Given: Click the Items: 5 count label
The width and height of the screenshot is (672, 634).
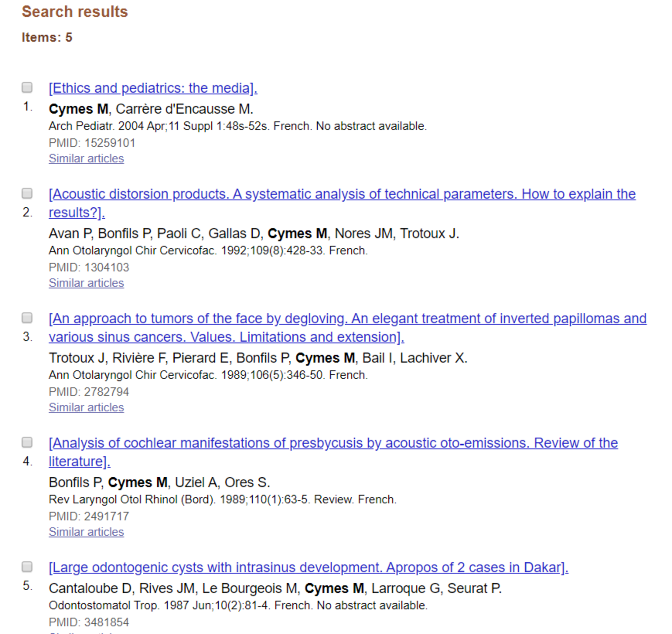Looking at the screenshot, I should click(47, 37).
